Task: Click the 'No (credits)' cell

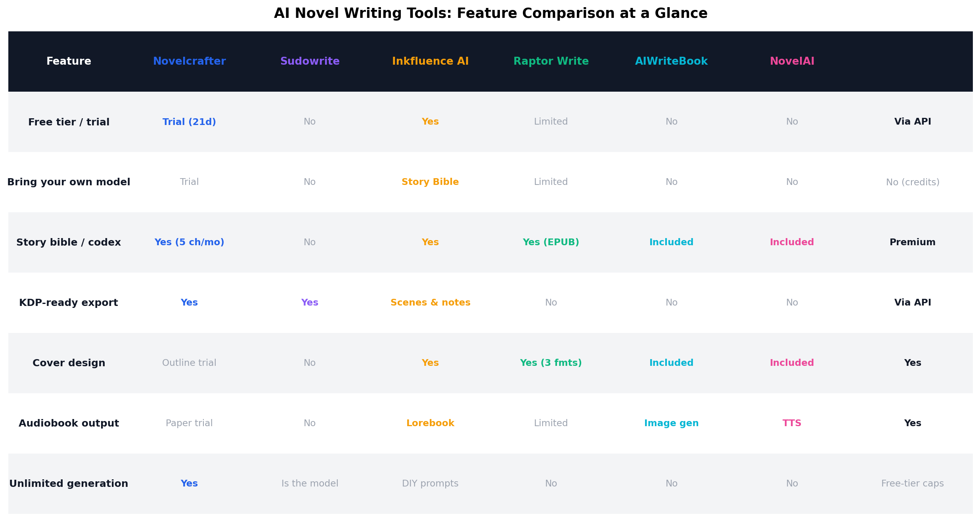Action: 913,182
